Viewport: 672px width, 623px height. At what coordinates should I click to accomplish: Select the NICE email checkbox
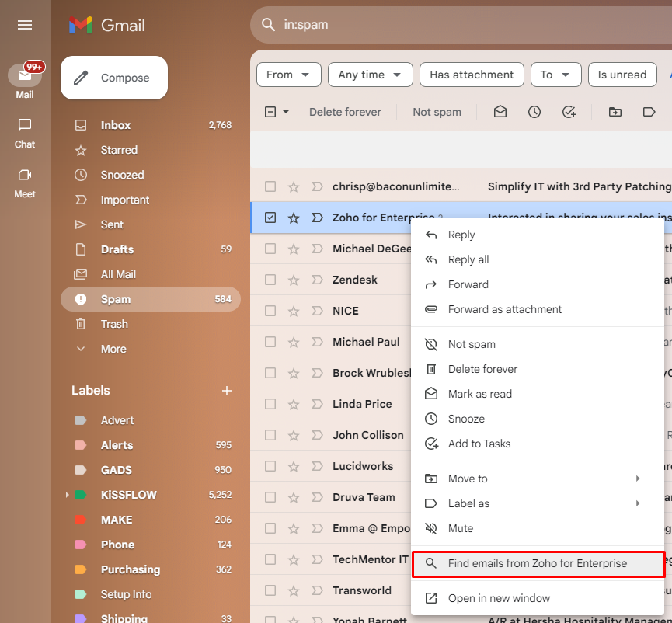point(270,311)
